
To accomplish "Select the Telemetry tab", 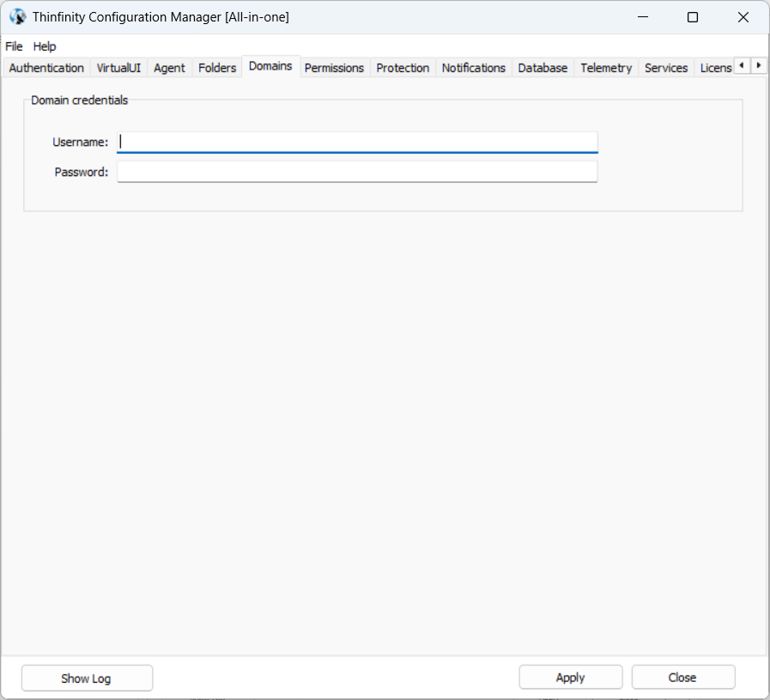I will (606, 68).
